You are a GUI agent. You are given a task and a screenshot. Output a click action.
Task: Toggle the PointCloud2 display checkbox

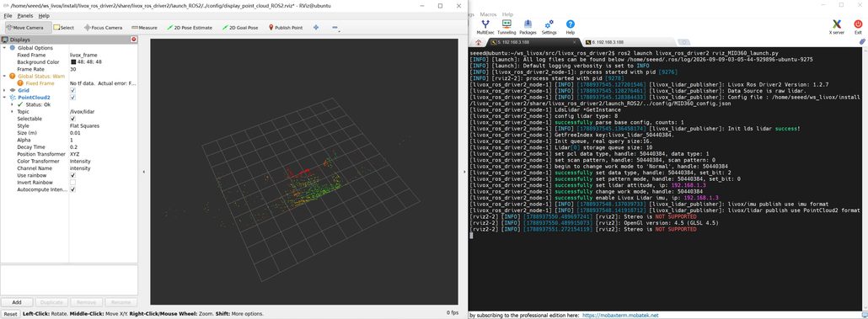(72, 98)
